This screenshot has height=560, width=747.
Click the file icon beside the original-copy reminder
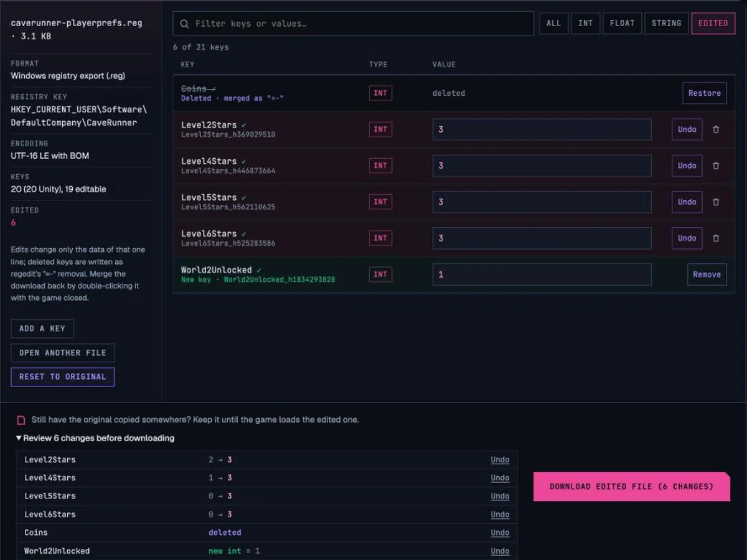(x=21, y=420)
